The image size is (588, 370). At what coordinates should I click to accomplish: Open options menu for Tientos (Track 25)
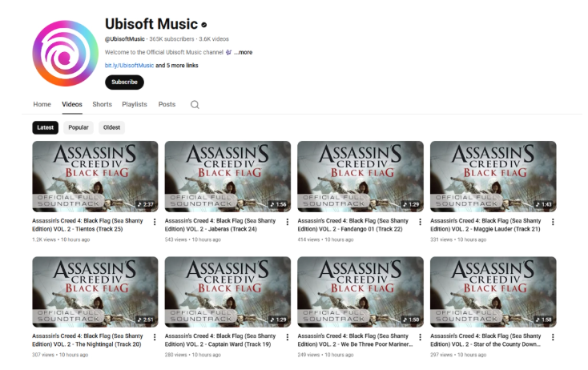click(x=155, y=222)
